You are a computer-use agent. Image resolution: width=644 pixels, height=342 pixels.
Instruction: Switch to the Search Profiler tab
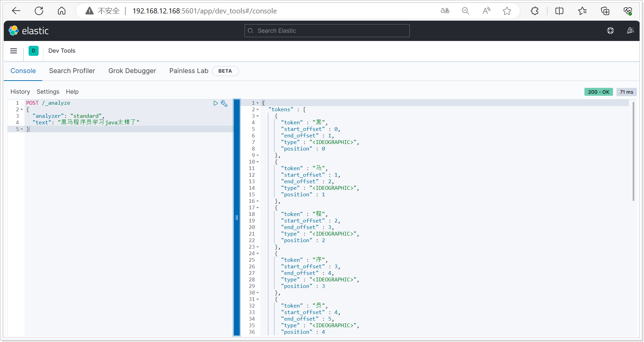coord(72,71)
